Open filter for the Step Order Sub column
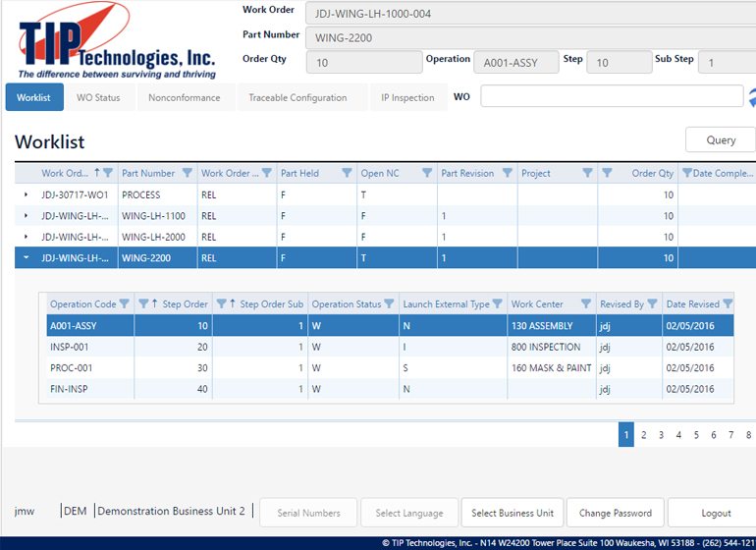Screen dimensions: 756x550 221,303
